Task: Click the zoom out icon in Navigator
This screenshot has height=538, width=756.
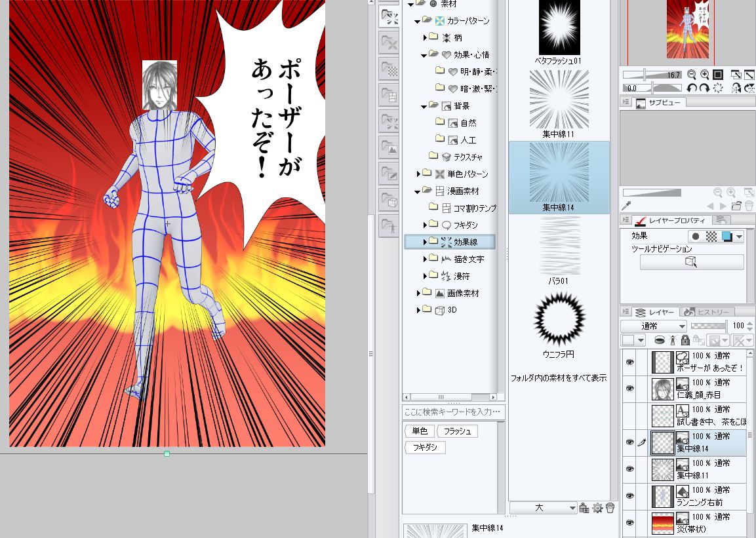Action: [692, 75]
